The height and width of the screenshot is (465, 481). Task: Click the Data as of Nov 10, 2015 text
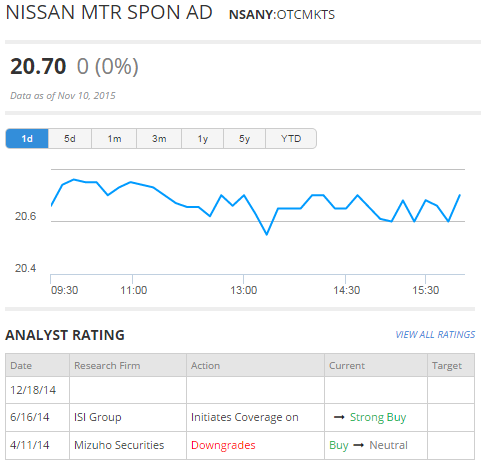pos(63,96)
